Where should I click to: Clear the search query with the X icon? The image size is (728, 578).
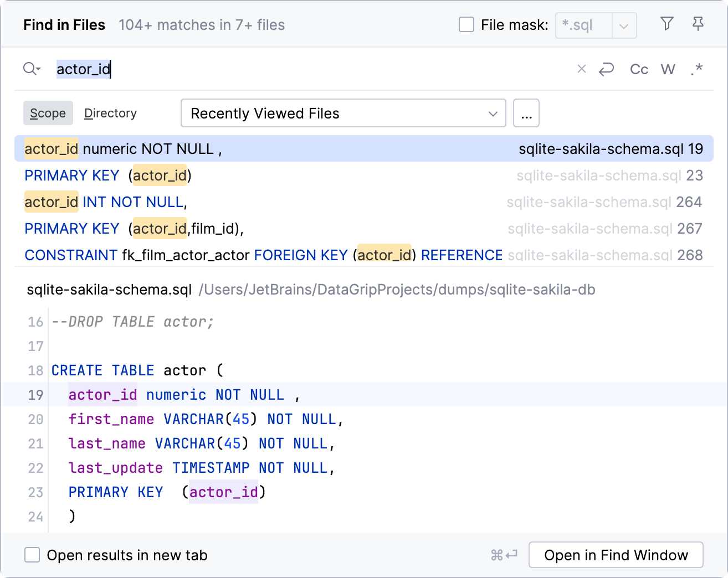coord(581,69)
